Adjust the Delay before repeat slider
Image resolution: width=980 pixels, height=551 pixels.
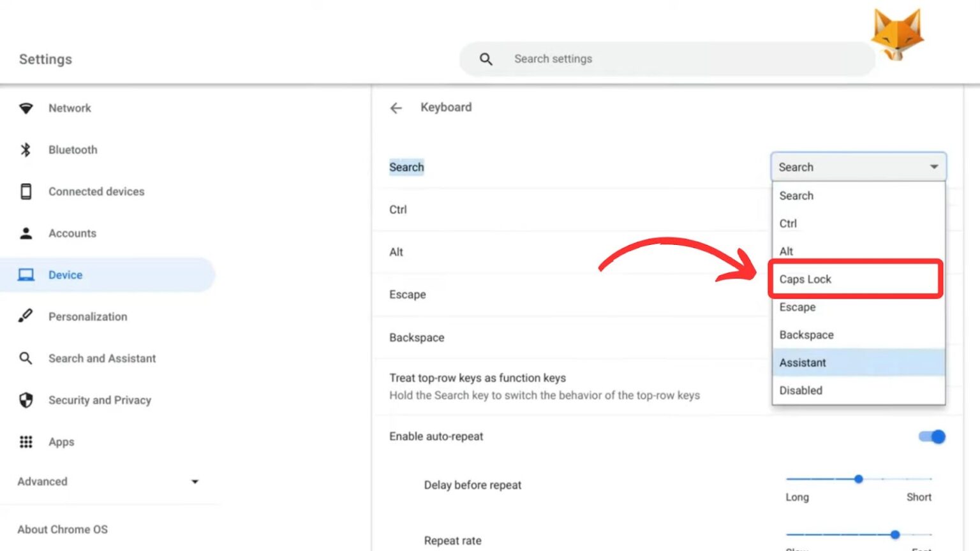tap(858, 478)
